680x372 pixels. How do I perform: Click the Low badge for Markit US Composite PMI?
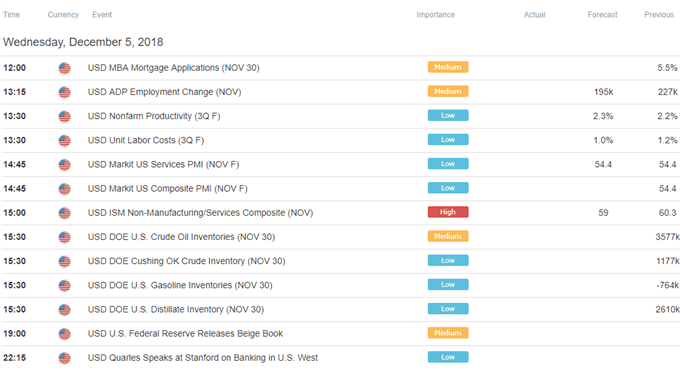tap(448, 188)
